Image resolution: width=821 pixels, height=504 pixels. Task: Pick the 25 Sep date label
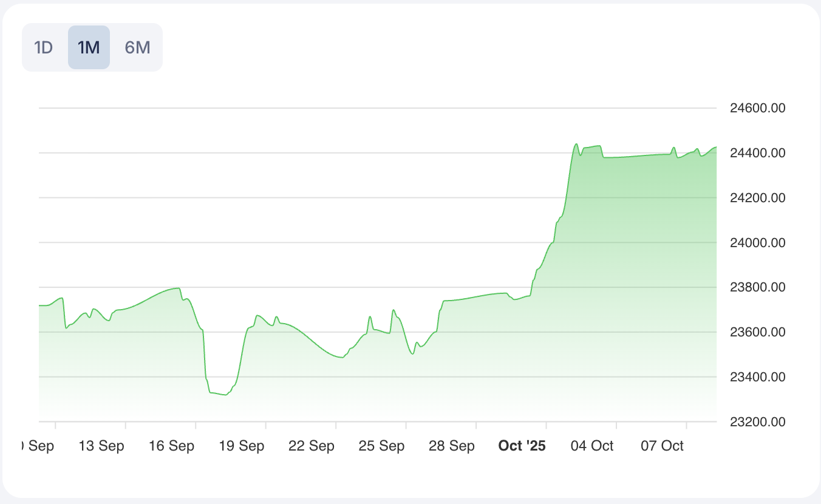click(381, 446)
